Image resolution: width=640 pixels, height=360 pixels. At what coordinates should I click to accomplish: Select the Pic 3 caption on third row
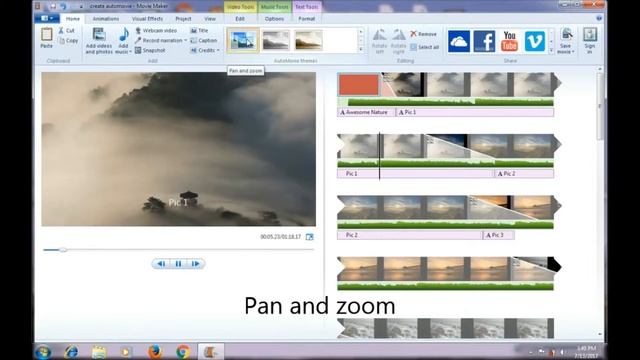(498, 235)
